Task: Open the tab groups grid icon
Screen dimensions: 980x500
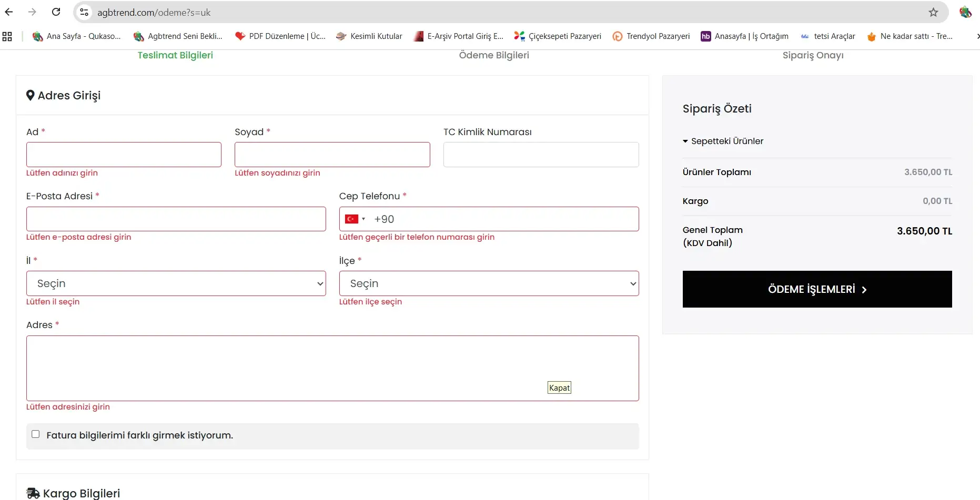Action: [7, 36]
